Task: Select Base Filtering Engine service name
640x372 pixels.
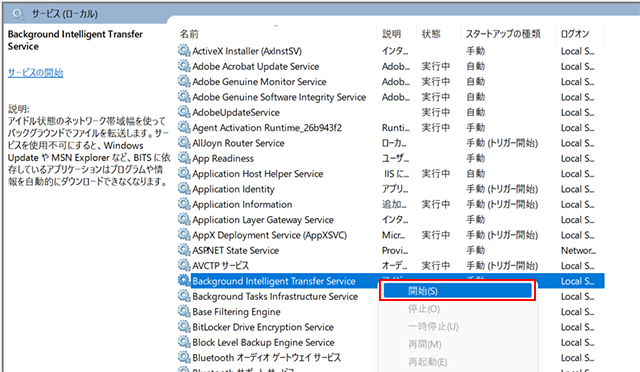Action: pyautogui.click(x=236, y=312)
